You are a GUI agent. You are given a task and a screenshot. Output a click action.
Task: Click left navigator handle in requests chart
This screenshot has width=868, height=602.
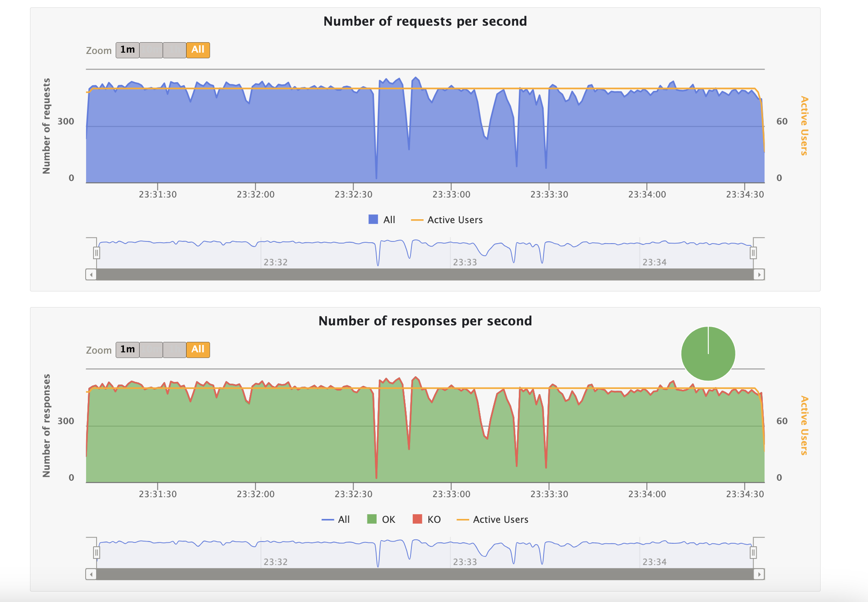pos(97,253)
